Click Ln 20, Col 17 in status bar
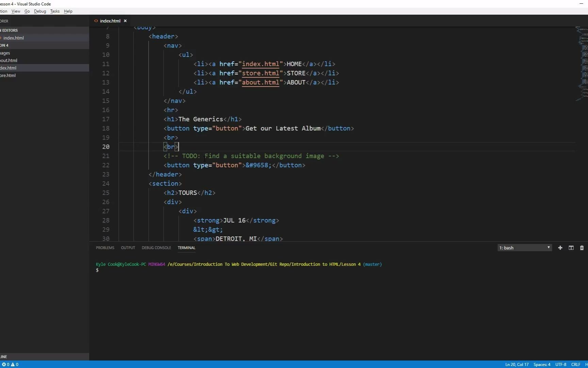The width and height of the screenshot is (588, 368). [517, 364]
